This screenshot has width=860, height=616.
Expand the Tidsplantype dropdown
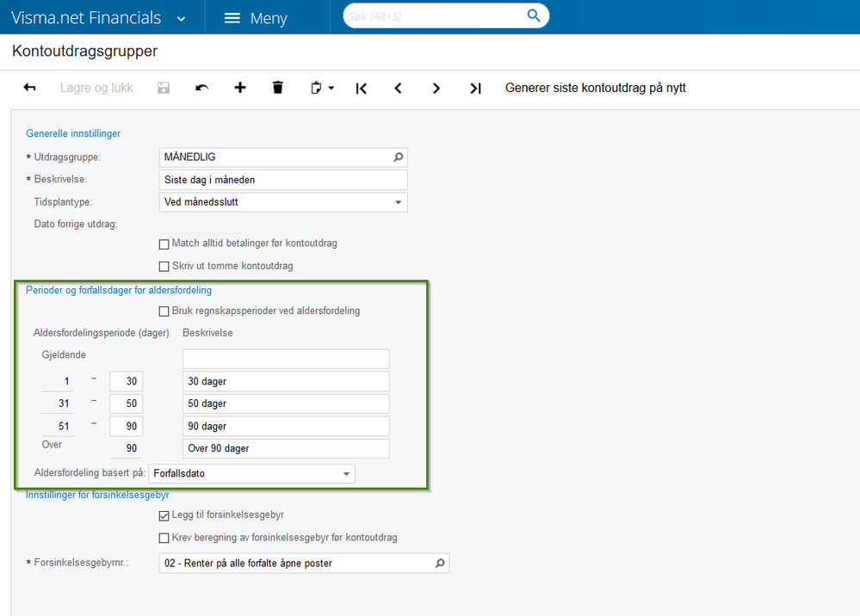click(x=399, y=202)
